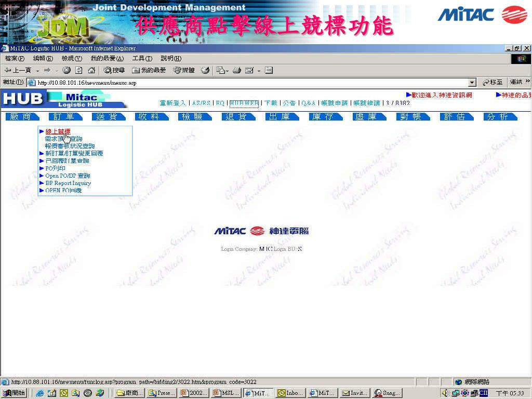Image resolution: width=532 pixels, height=399 pixels.
Task: Click the Stop loading icon
Action: [x=66, y=70]
